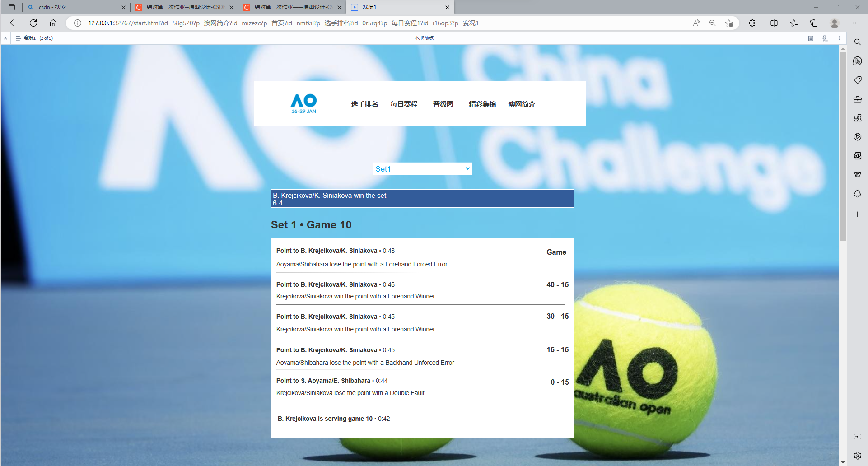
Task: Open sidebar settings gear at bottom
Action: pos(858,456)
